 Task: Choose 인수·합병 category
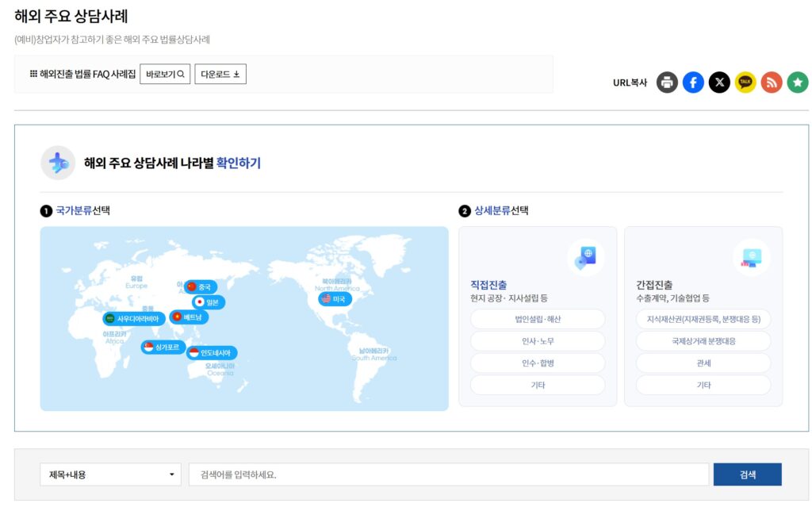click(538, 363)
